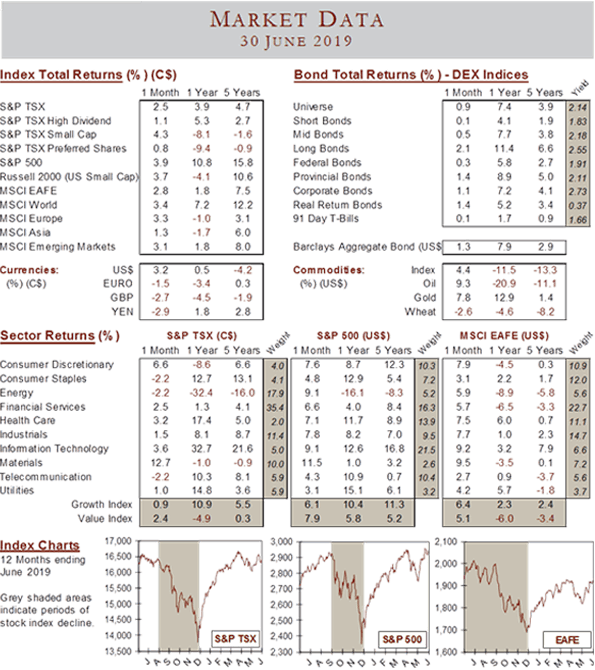The image size is (595, 670).
Task: Click the 'GBP' currency row label
Action: pos(122,298)
